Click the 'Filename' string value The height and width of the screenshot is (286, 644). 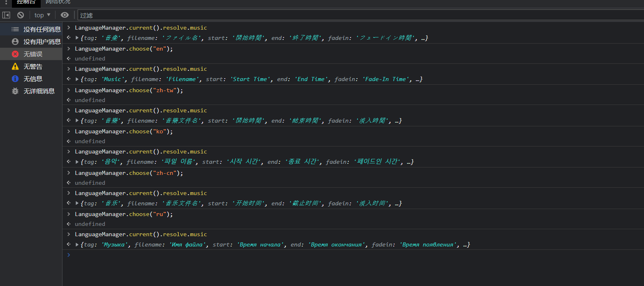pos(183,79)
